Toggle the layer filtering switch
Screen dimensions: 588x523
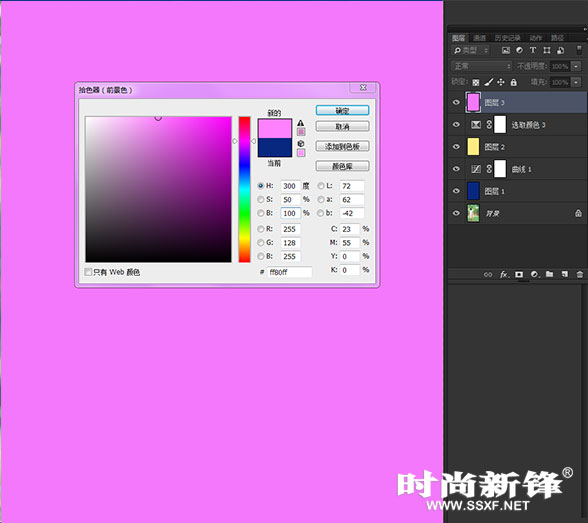[579, 50]
